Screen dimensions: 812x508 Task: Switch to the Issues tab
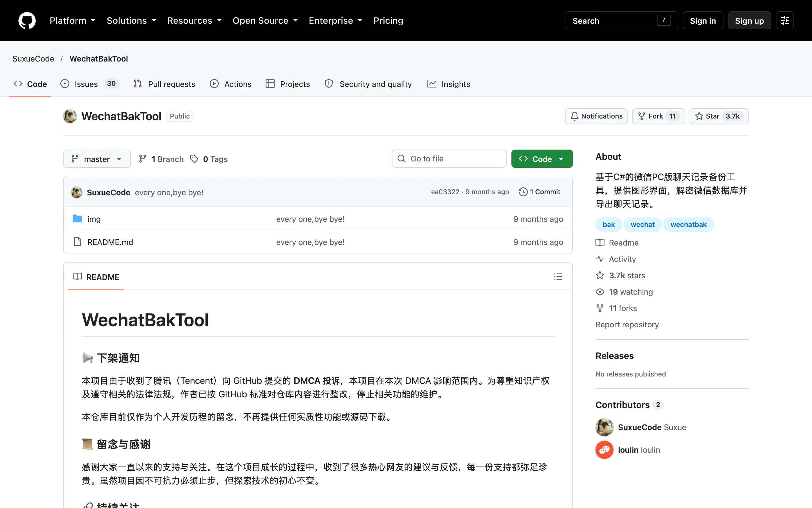tap(90, 84)
